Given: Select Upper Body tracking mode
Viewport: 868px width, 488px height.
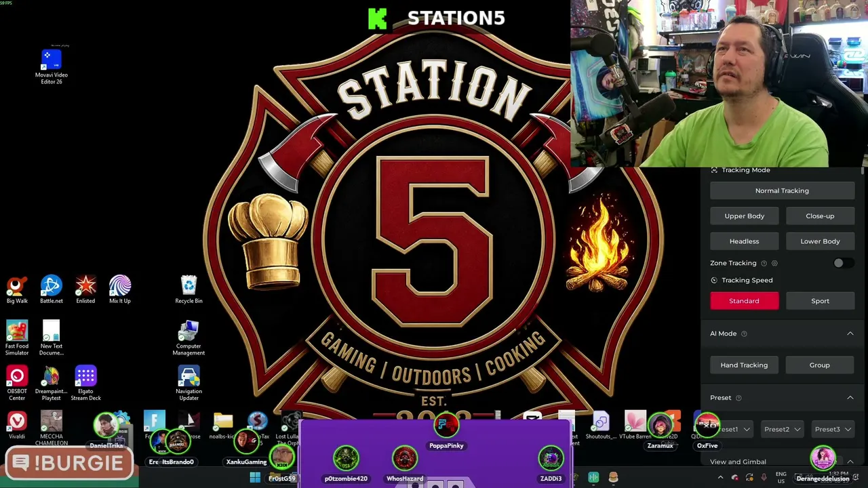Looking at the screenshot, I should coord(744,216).
